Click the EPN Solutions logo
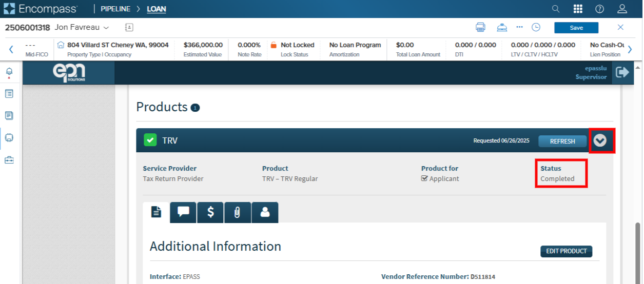 69,73
